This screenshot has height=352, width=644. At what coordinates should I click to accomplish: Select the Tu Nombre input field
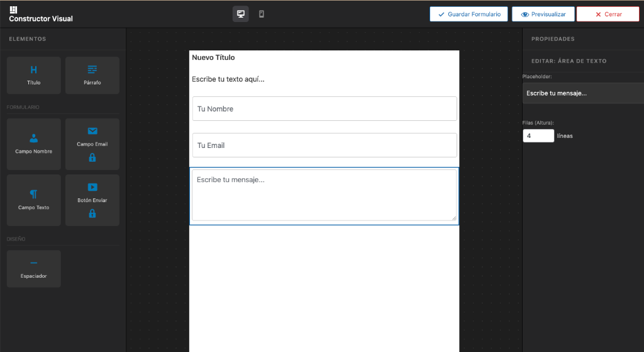pos(324,109)
